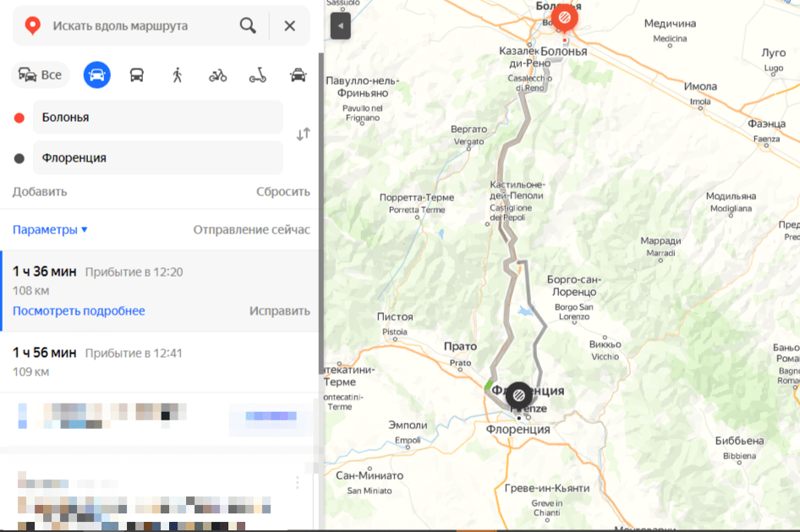Reset the route with Сбросить
This screenshot has height=532, width=800.
(282, 191)
